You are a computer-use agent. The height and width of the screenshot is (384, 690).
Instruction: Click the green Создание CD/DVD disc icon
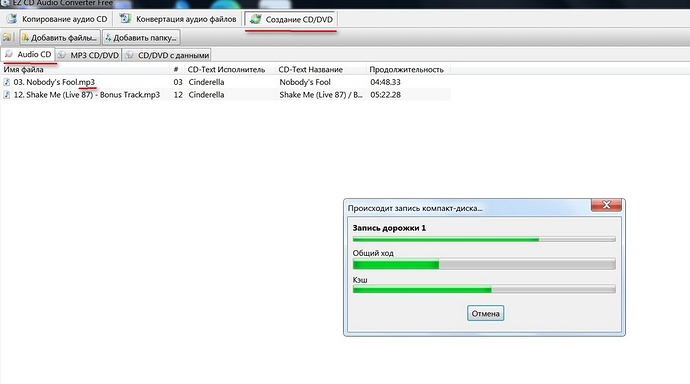coord(256,19)
